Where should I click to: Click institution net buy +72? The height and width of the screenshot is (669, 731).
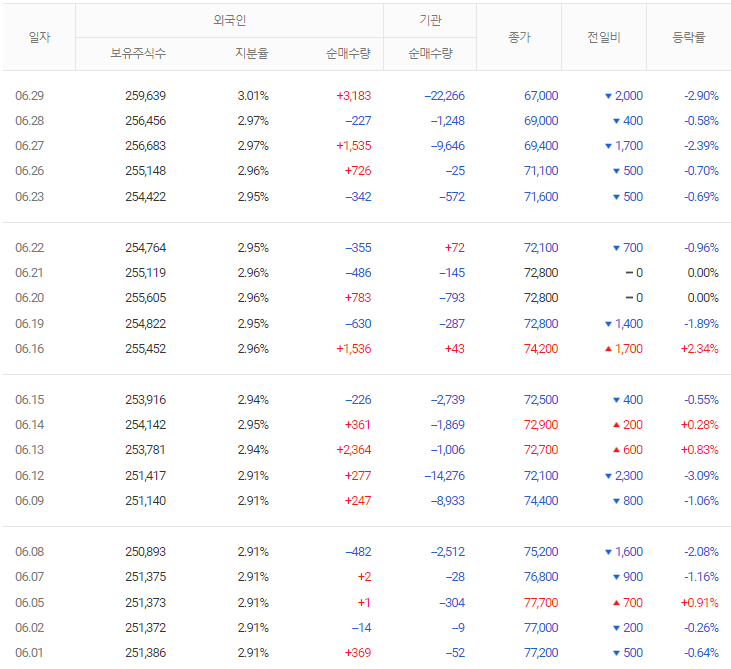click(x=455, y=248)
